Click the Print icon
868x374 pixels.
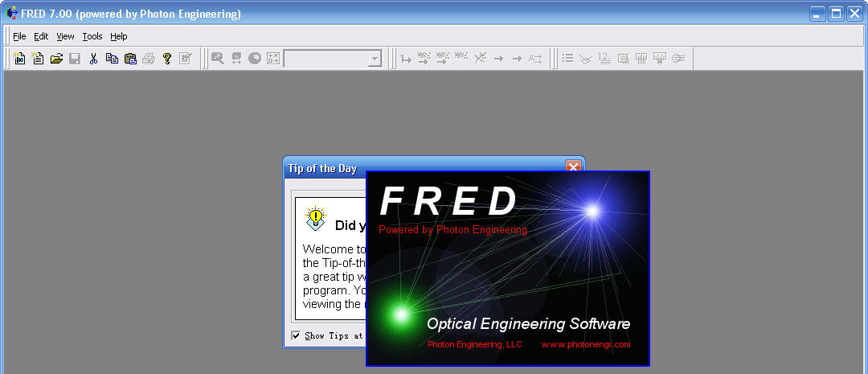click(x=149, y=58)
